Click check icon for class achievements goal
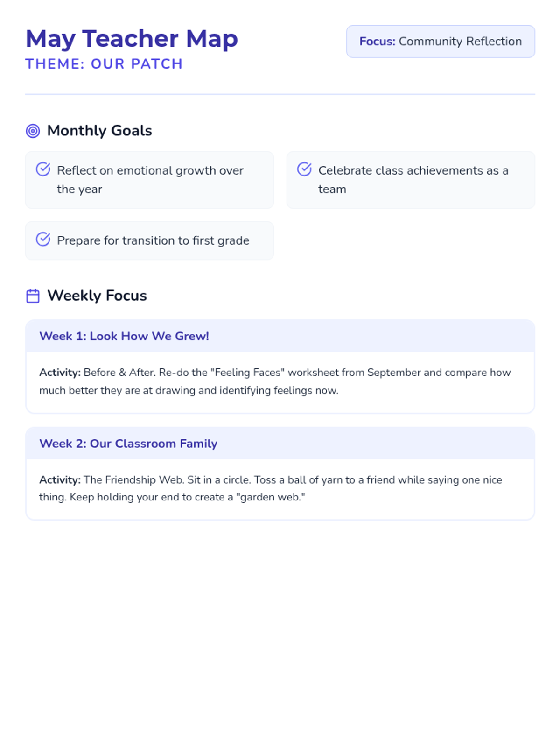560x747 pixels. [304, 169]
